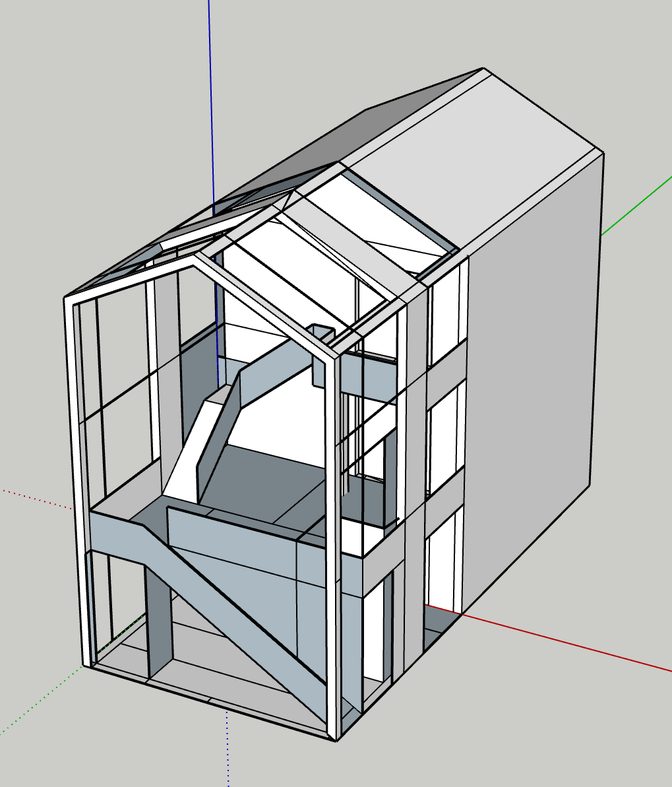The width and height of the screenshot is (672, 787).
Task: Click the blue vertical axis line
Action: [211, 99]
